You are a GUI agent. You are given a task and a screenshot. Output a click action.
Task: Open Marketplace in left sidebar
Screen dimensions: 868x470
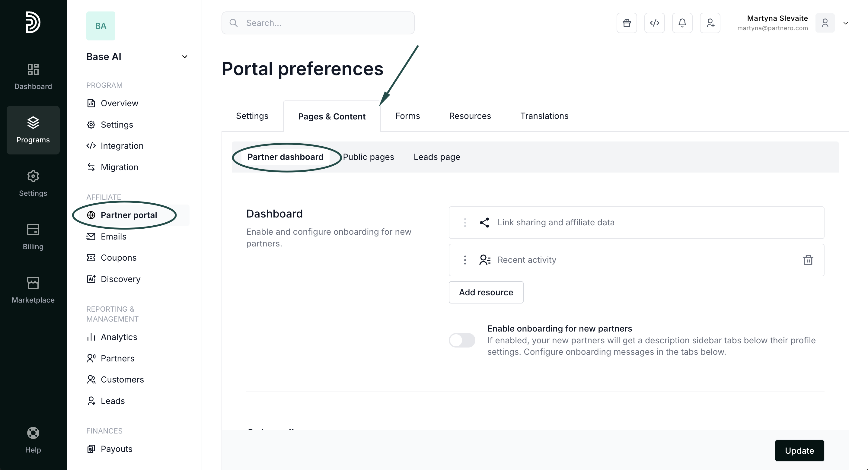pyautogui.click(x=33, y=290)
